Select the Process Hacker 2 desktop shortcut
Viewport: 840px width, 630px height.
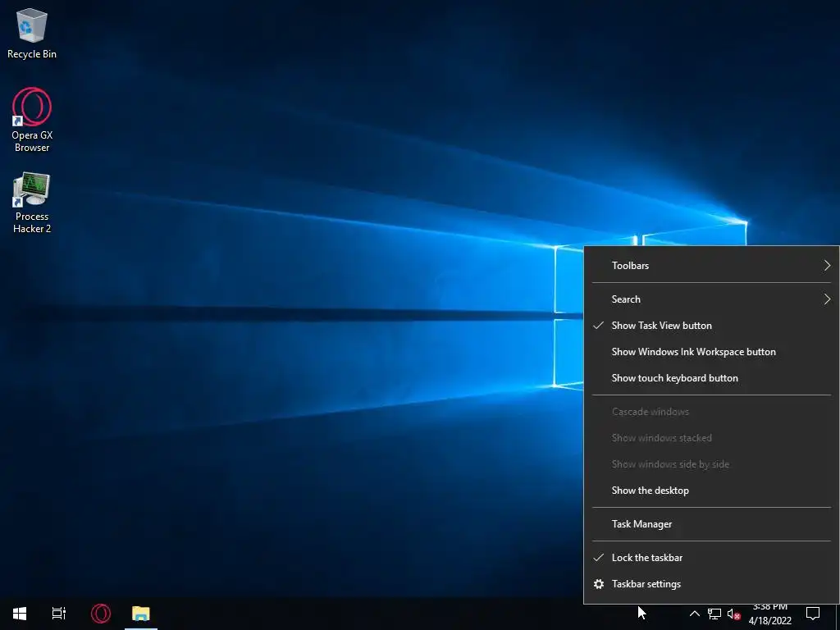(x=32, y=203)
